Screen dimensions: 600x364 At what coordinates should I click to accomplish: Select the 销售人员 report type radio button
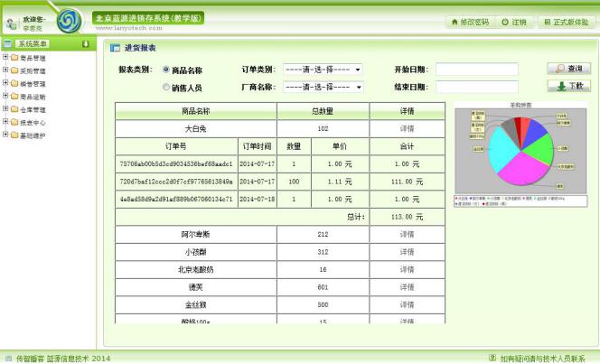click(x=165, y=88)
